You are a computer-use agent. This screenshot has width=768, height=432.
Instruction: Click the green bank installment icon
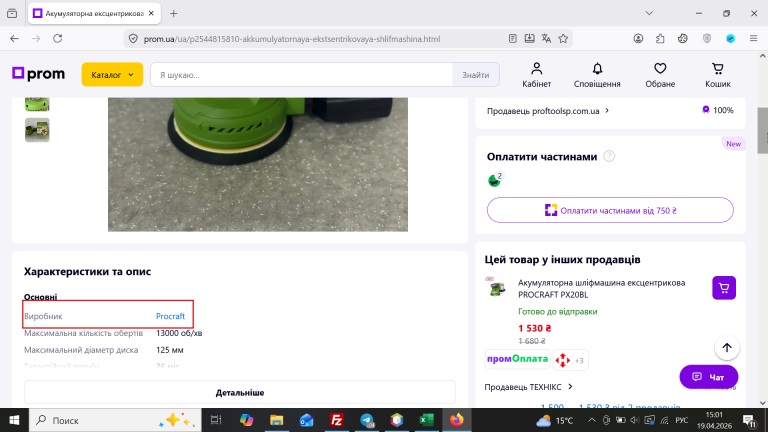[x=495, y=180]
